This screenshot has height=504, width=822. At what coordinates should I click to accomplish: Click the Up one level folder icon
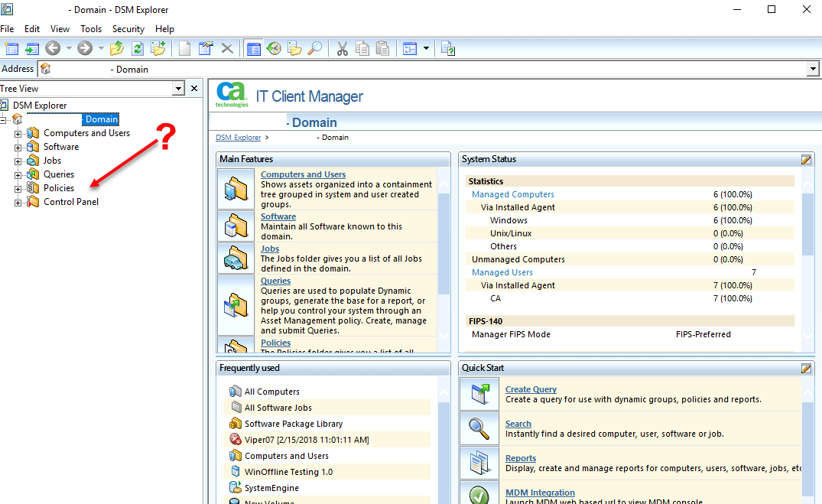pyautogui.click(x=117, y=48)
